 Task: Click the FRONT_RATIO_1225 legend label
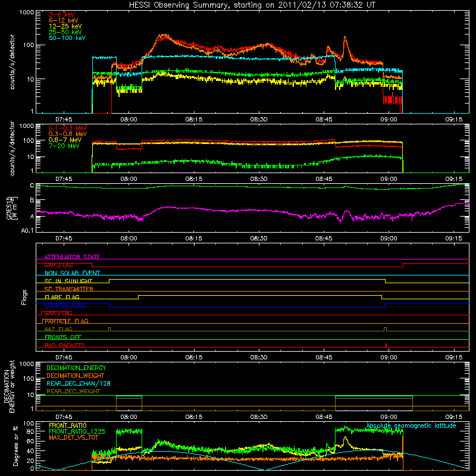pyautogui.click(x=77, y=431)
